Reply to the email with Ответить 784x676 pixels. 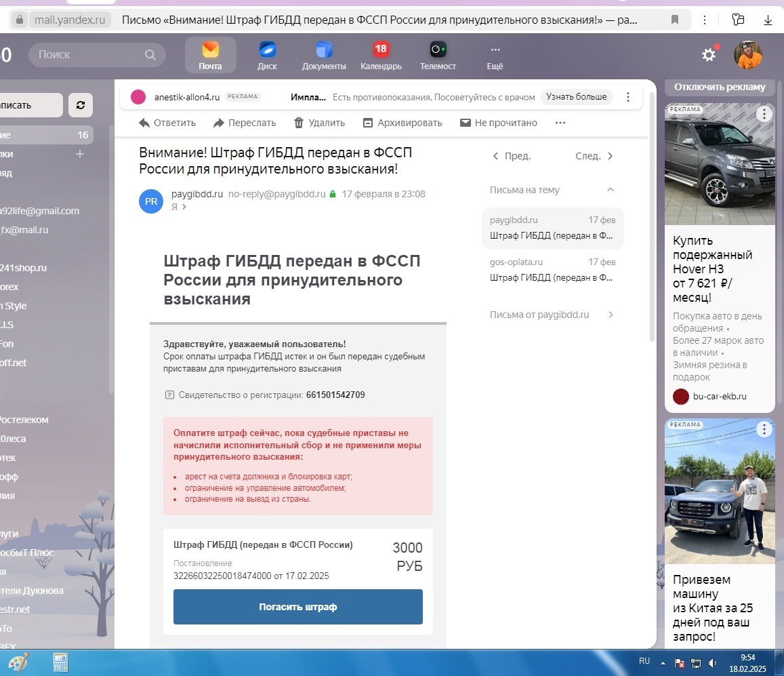[167, 123]
